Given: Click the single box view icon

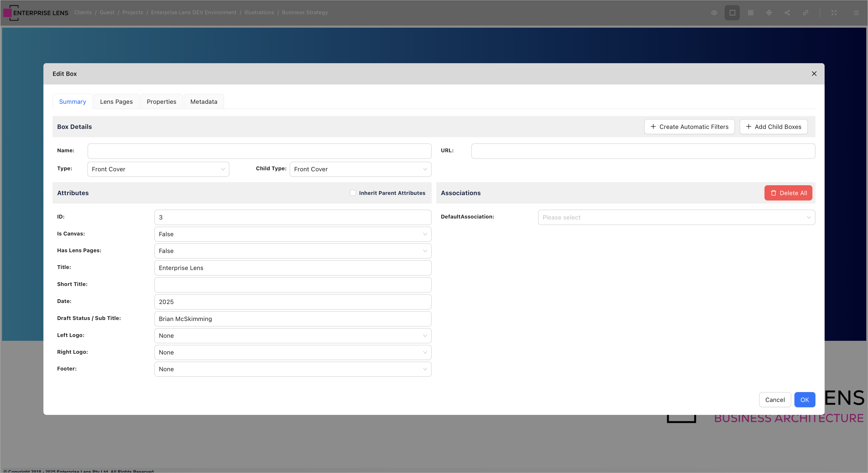Looking at the screenshot, I should [732, 13].
